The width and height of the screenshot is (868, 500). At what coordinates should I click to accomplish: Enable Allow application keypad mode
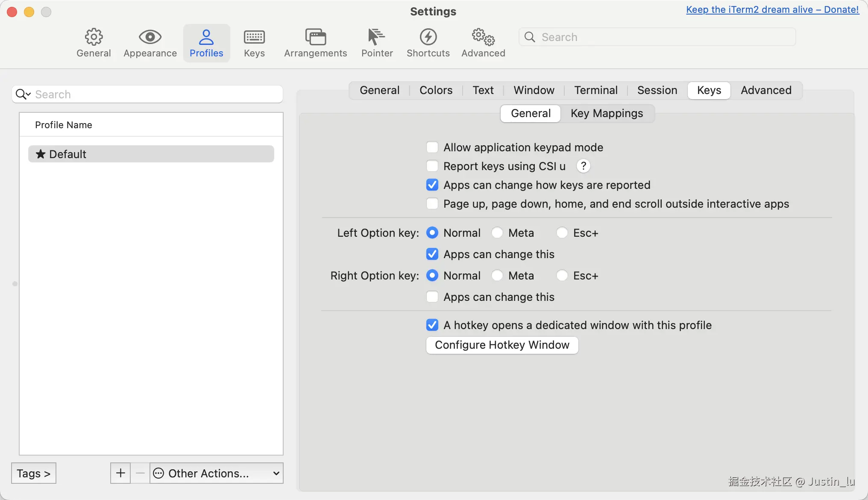pyautogui.click(x=432, y=147)
